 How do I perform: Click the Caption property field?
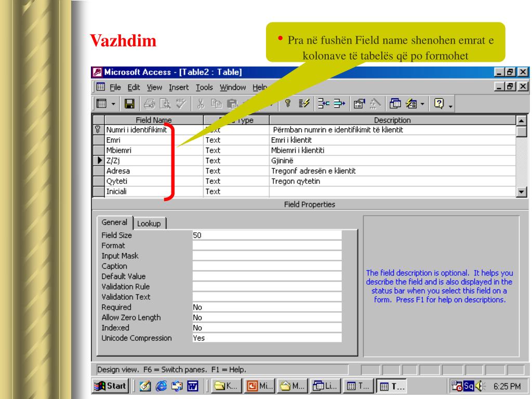(267, 266)
